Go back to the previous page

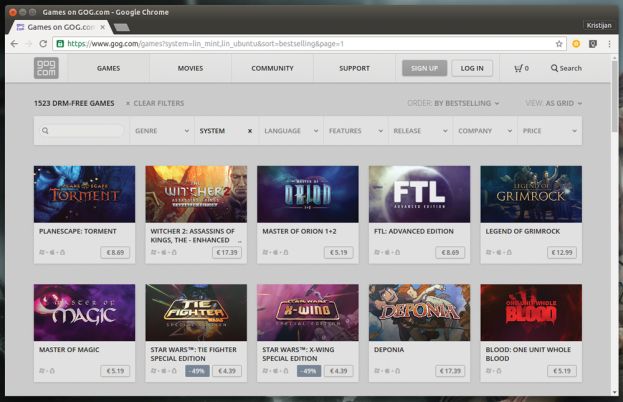pos(13,44)
